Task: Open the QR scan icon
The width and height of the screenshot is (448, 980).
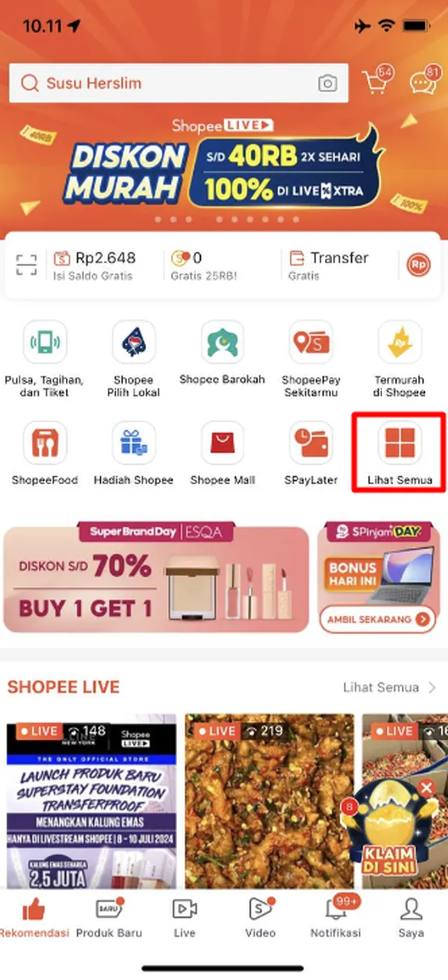Action: [27, 265]
